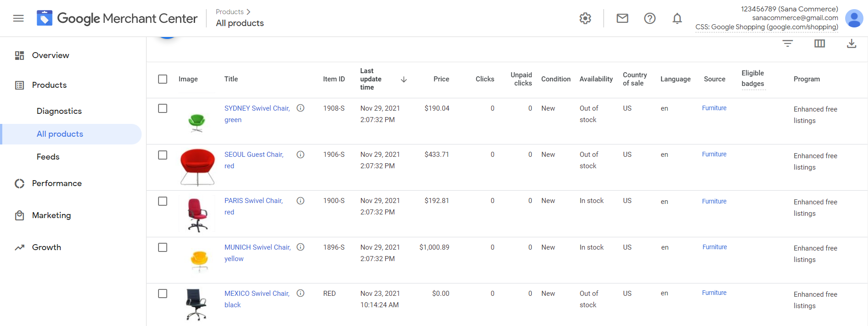
Task: Open Furniture source for item RED
Action: (714, 293)
